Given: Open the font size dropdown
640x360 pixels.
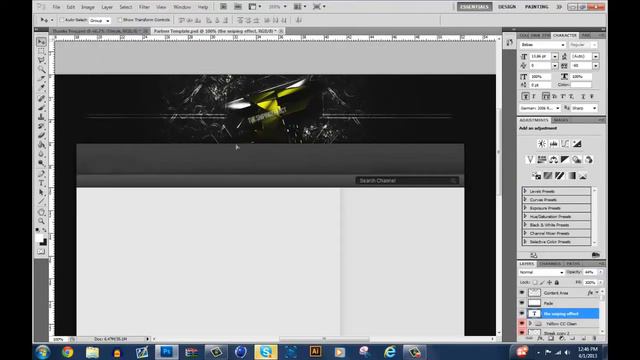Looking at the screenshot, I should (x=555, y=56).
